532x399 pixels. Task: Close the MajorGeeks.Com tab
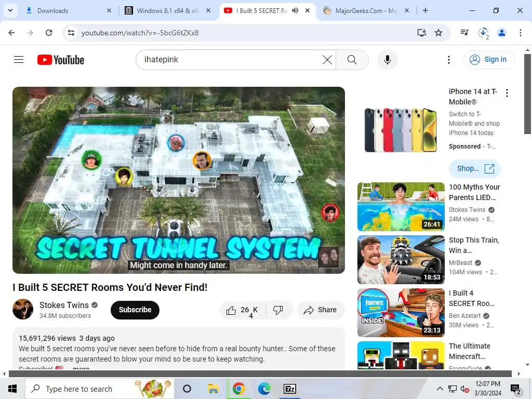click(407, 10)
